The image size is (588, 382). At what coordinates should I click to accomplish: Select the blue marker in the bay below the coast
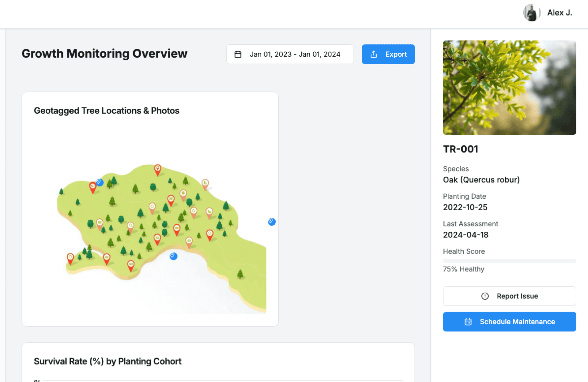tap(173, 256)
